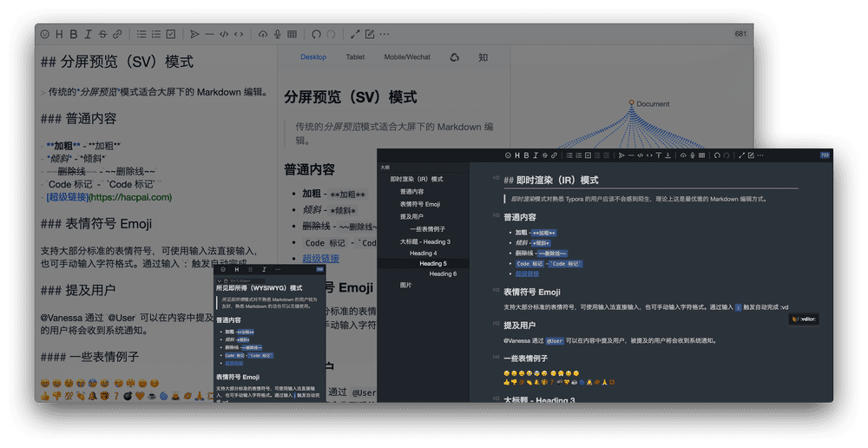
Task: Open edit mode menu in dark IR toolbar
Action: 751,155
